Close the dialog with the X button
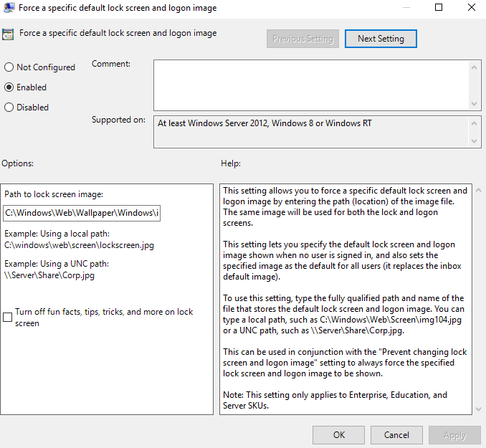Screen dimensions: 486x448 (472, 7)
